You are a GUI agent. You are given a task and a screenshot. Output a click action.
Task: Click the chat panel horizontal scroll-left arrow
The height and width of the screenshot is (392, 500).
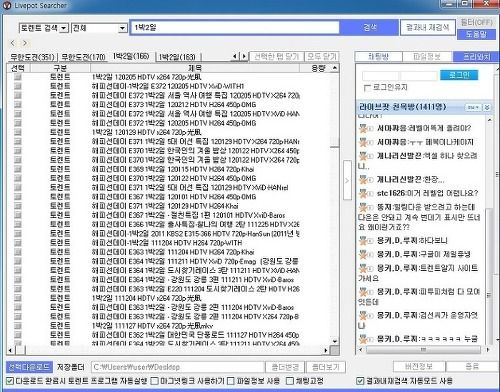tap(360, 350)
